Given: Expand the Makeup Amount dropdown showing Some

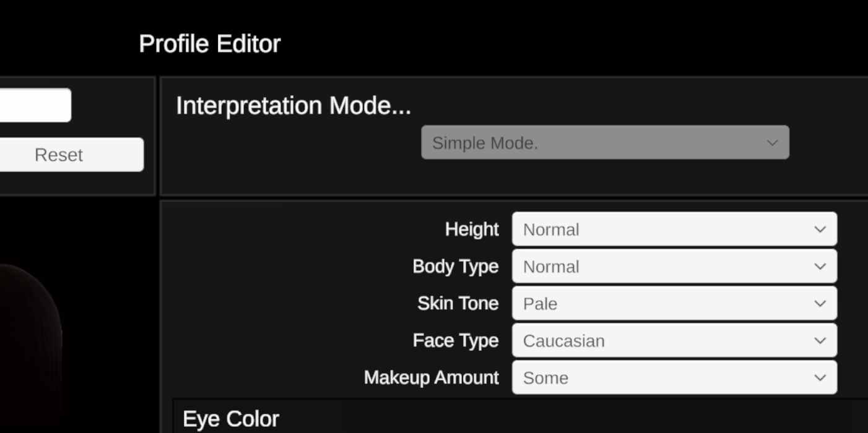Looking at the screenshot, I should click(x=674, y=378).
